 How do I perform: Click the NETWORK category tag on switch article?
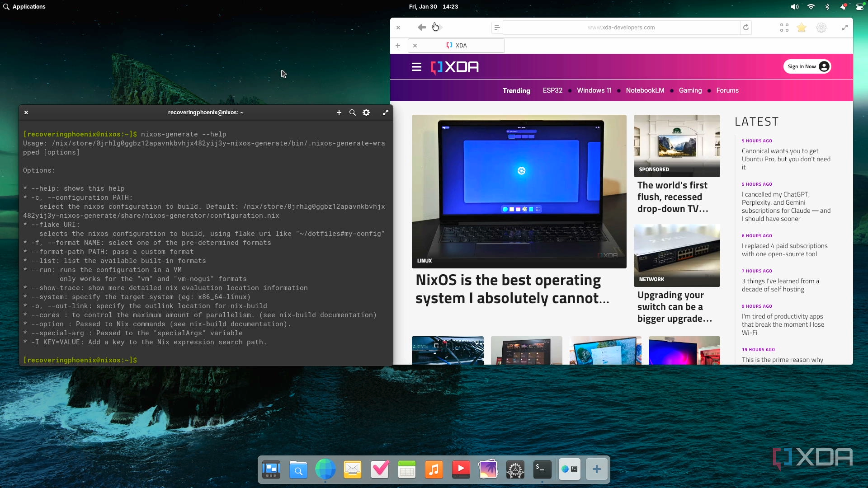coord(651,279)
